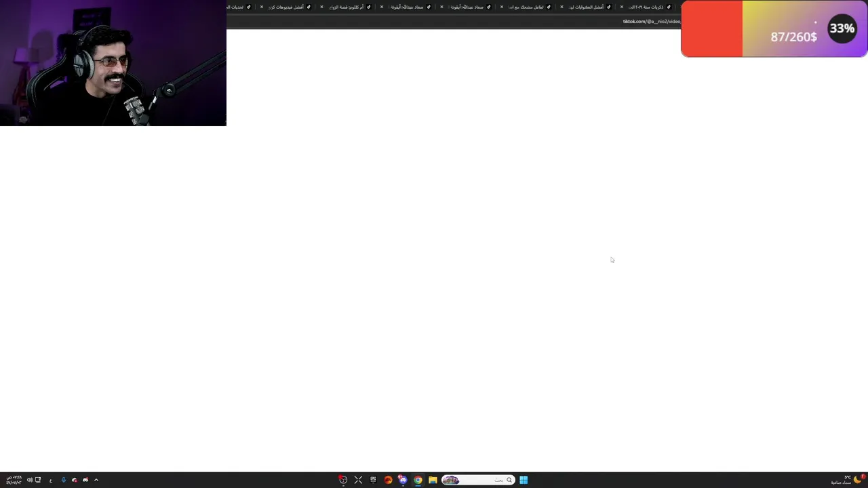Open the orange round taskbar app
Screen dimensions: 868x488
(x=388, y=480)
